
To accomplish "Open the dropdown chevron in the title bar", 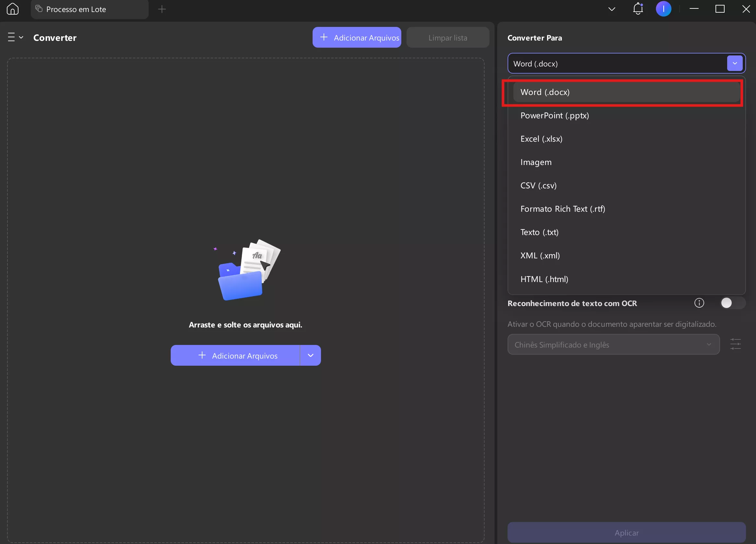I will [x=612, y=9].
